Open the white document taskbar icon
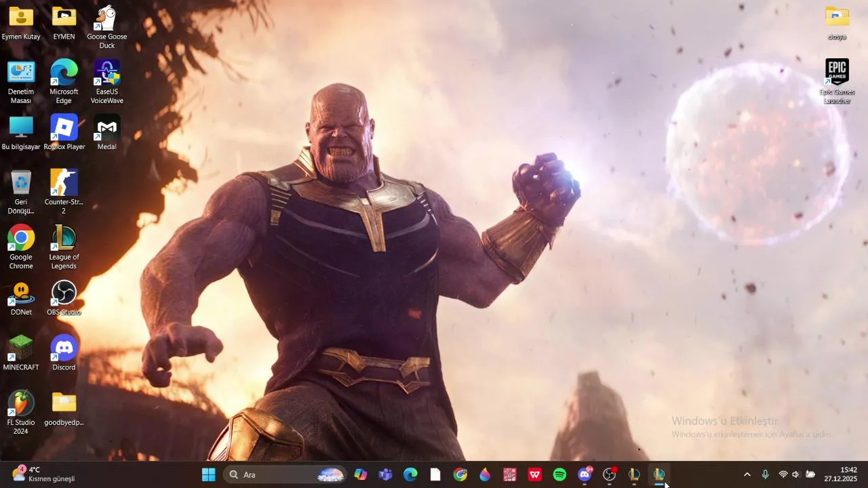The height and width of the screenshot is (488, 868). coord(435,474)
